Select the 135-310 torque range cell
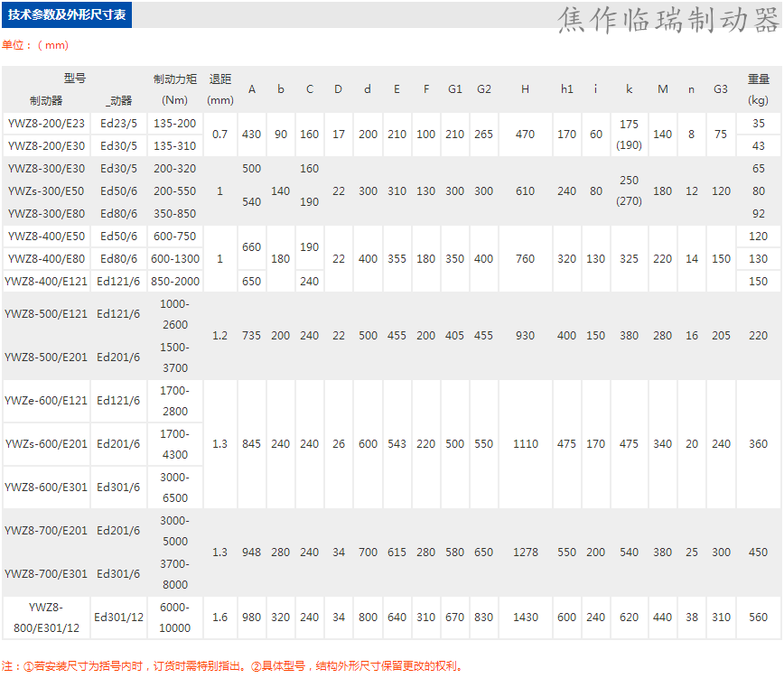The width and height of the screenshot is (784, 678). pos(174,145)
